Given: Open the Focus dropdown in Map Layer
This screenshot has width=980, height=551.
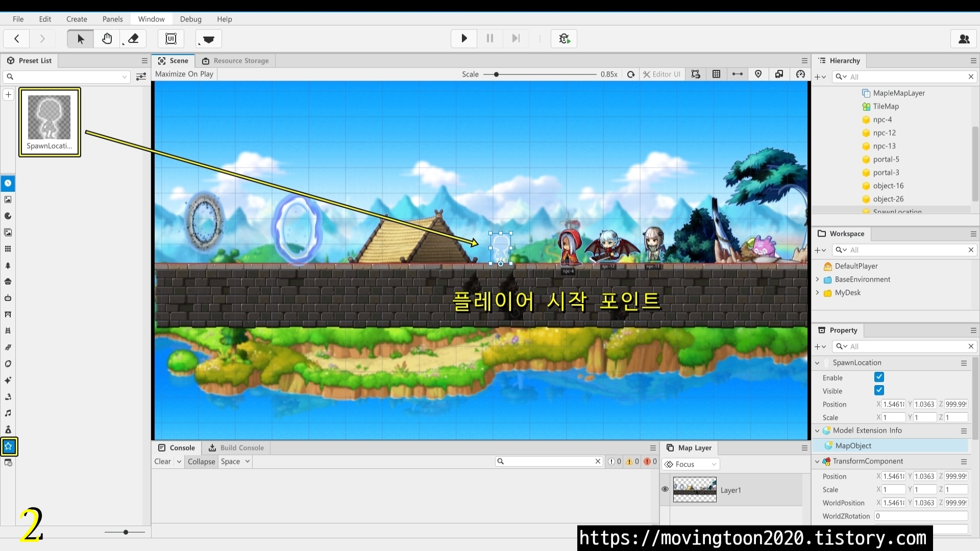Looking at the screenshot, I should [x=691, y=464].
